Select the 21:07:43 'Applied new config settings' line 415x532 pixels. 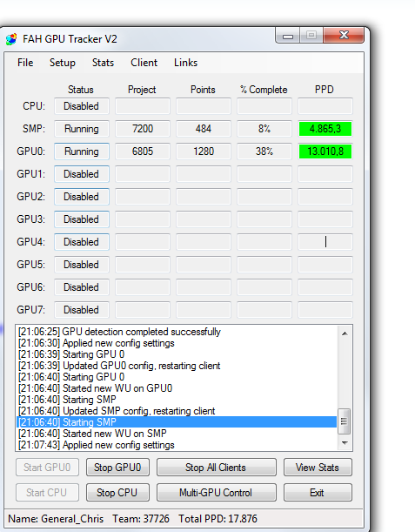coord(177,445)
